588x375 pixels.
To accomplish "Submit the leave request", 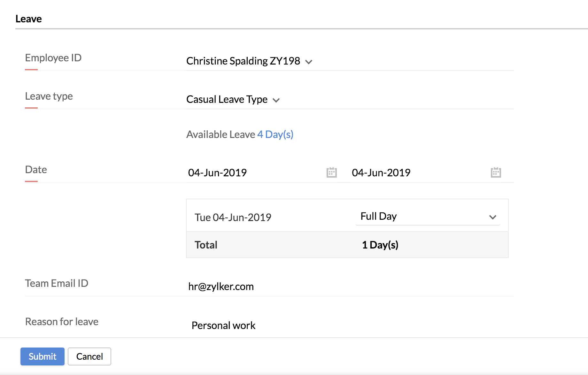I will tap(43, 356).
